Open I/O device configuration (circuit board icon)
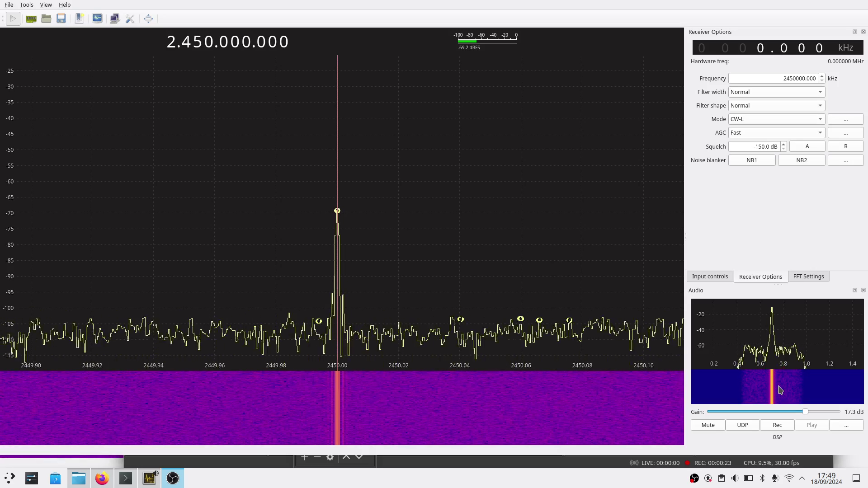Image resolution: width=868 pixels, height=488 pixels. [x=31, y=19]
